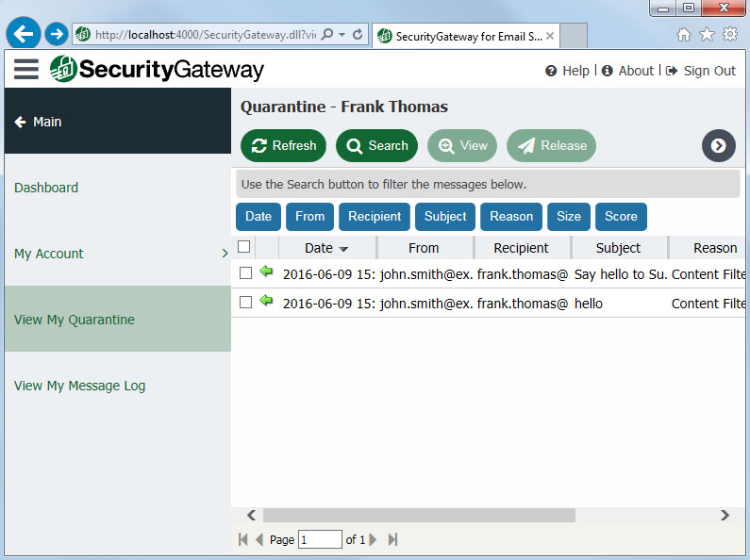
Task: Show more toolbar buttons with round arrow
Action: 719,146
